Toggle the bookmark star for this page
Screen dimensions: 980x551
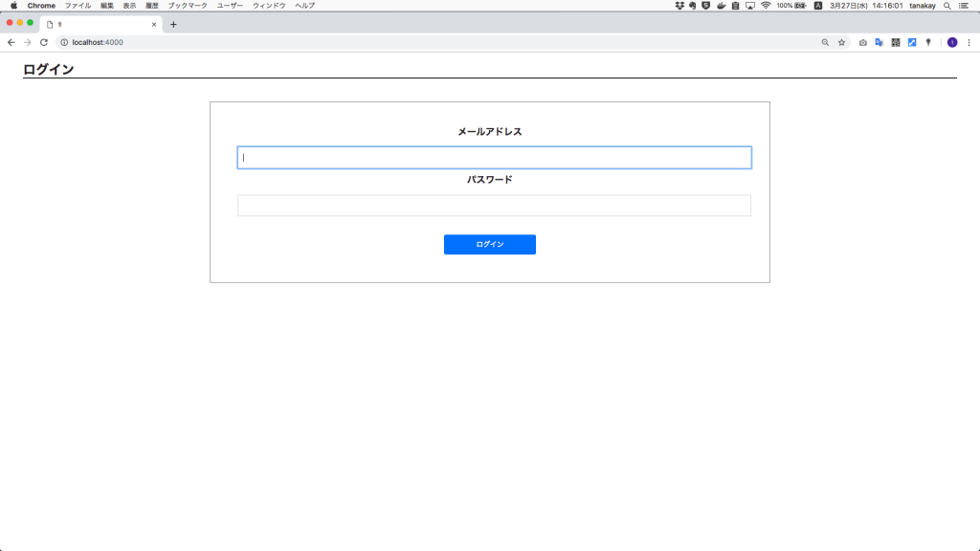[x=839, y=42]
